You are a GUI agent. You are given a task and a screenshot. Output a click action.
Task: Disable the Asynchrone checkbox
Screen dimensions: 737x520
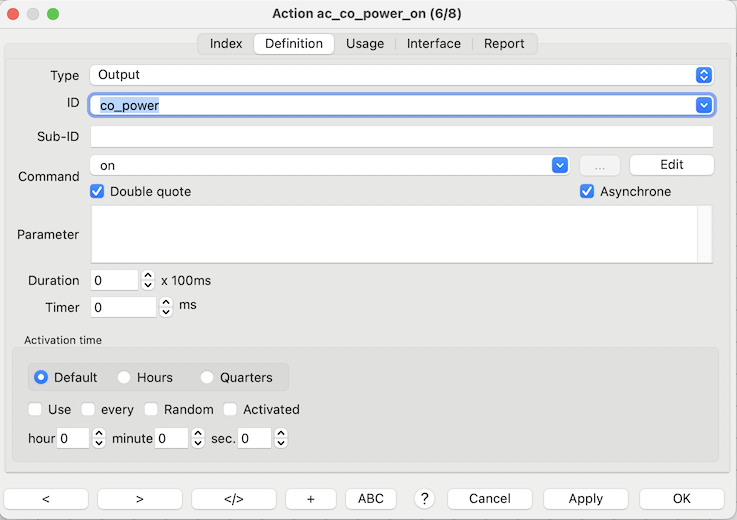[587, 191]
